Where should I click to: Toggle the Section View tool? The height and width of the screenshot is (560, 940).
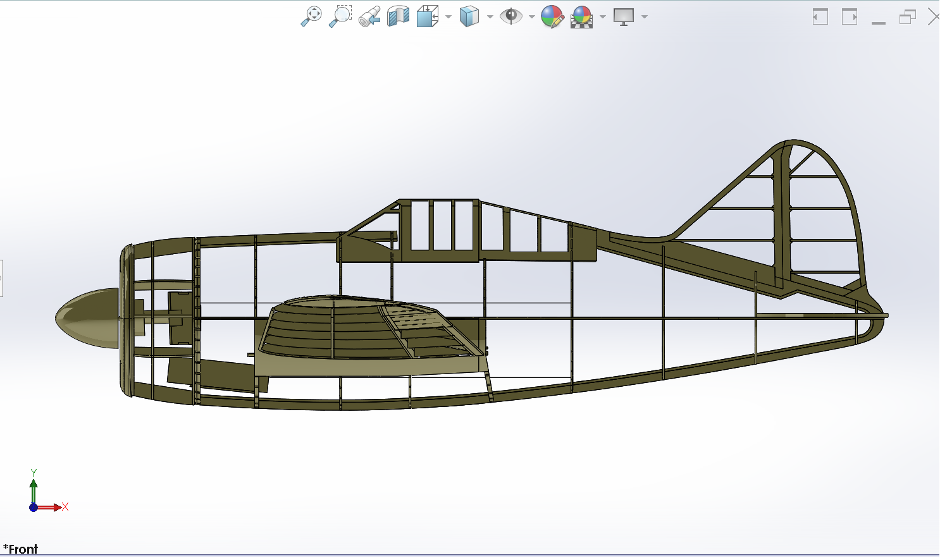(399, 16)
